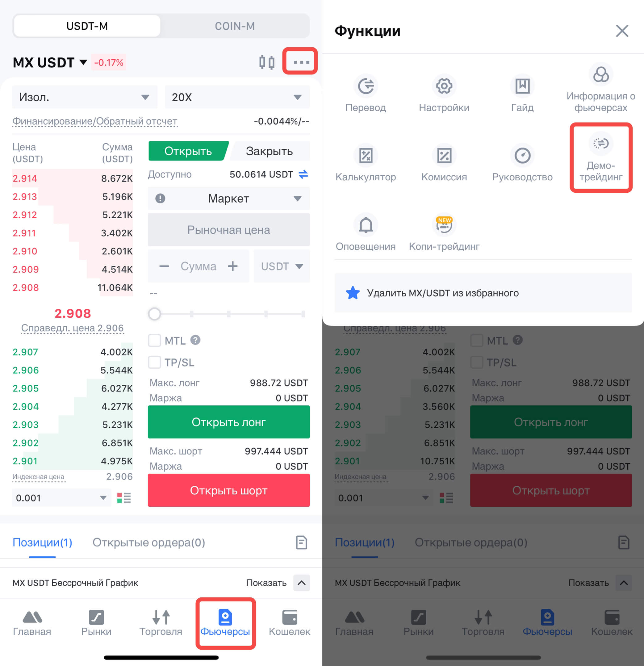Enable the TP/SL checkbox
Image resolution: width=644 pixels, height=666 pixels.
pyautogui.click(x=154, y=362)
